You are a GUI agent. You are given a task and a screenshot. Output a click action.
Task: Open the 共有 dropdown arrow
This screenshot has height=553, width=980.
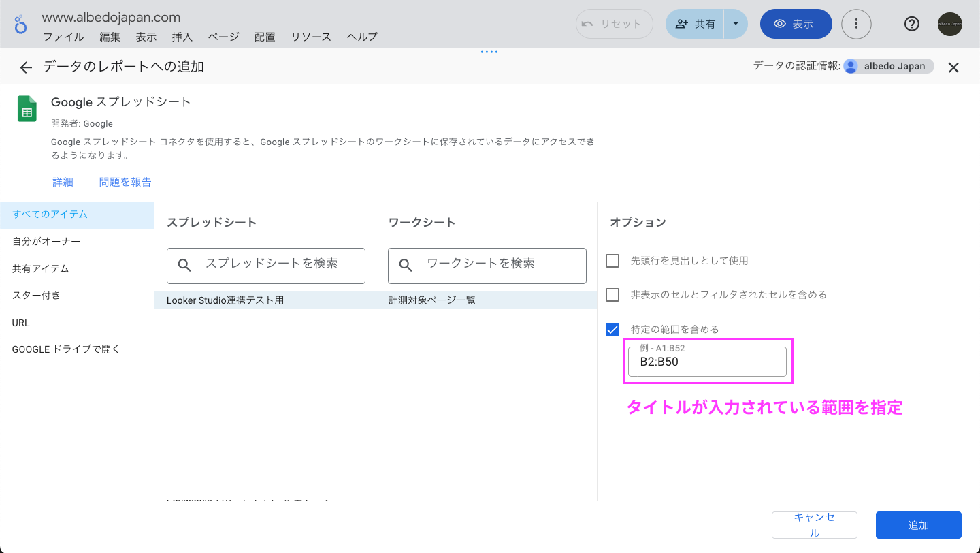point(735,22)
